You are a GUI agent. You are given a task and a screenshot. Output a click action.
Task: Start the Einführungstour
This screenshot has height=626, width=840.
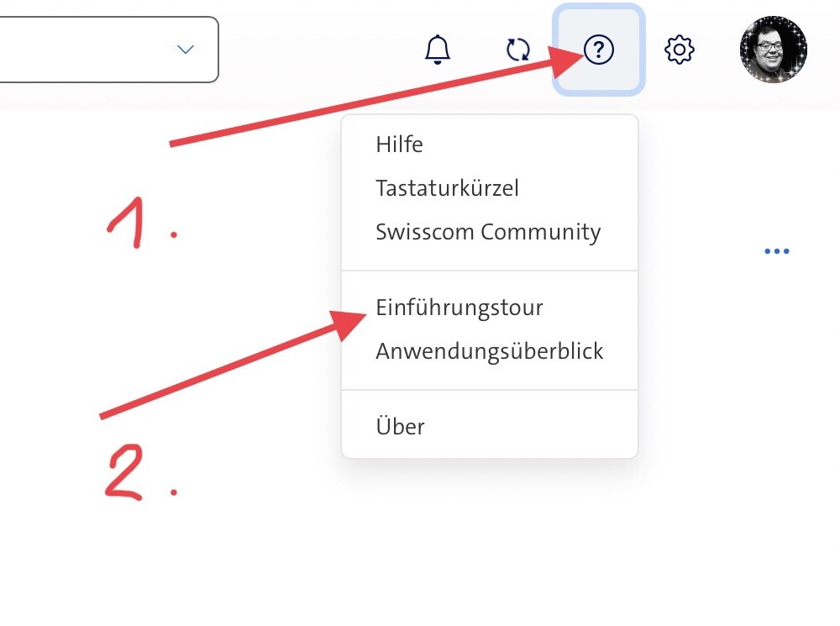tap(459, 308)
